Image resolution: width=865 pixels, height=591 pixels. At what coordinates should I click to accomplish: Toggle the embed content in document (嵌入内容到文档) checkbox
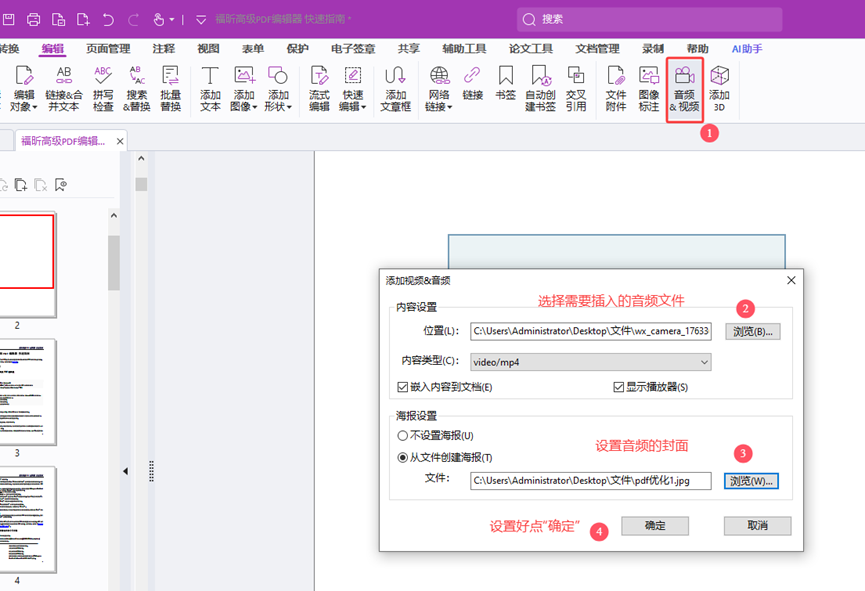tap(403, 388)
